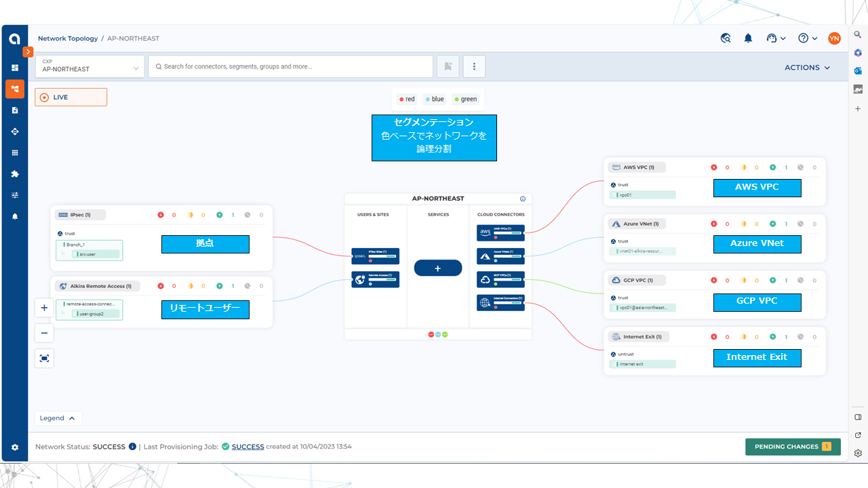The image size is (868, 488).
Task: Expand the ACTIONS dropdown menu
Action: coord(807,68)
